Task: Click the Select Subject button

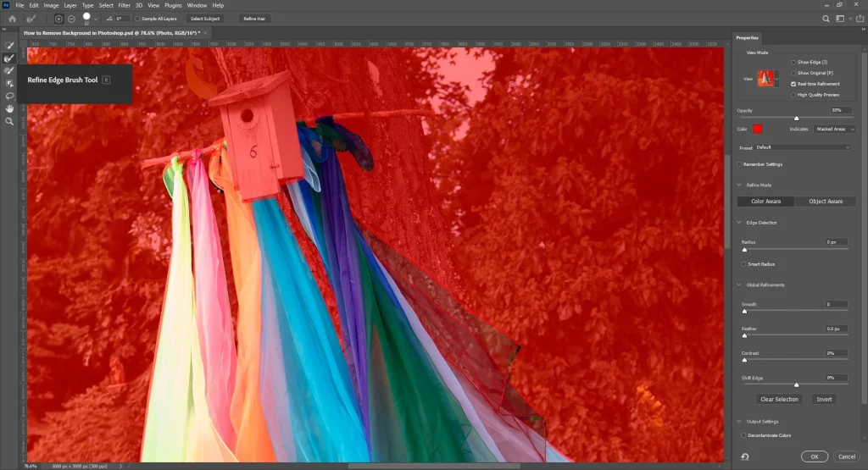Action: [x=205, y=19]
